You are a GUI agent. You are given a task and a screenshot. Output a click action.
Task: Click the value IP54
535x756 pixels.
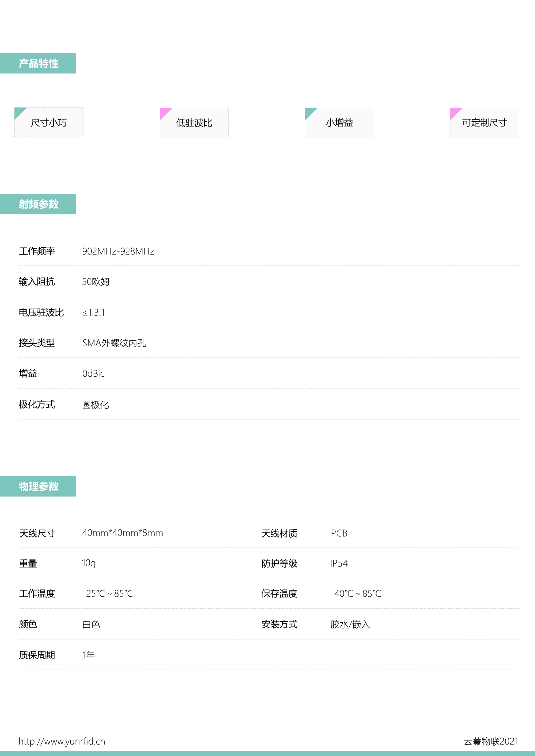coord(339,563)
